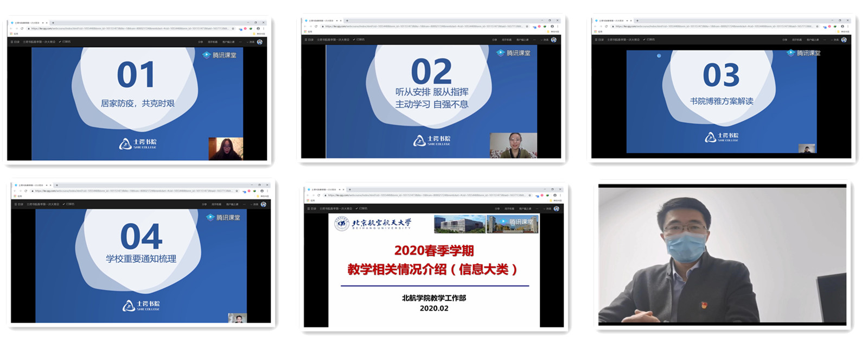Click the Beihang University emblem on the 2020春季学期 slide
The image size is (868, 353).
point(342,223)
